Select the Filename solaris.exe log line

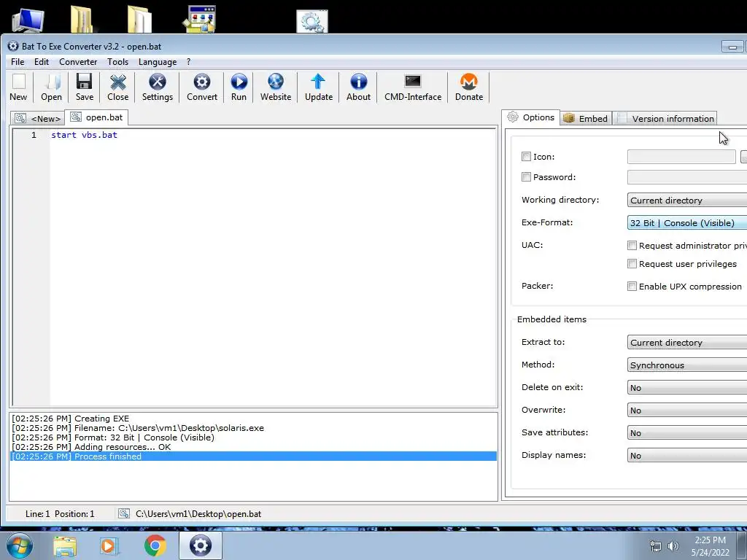click(x=253, y=428)
